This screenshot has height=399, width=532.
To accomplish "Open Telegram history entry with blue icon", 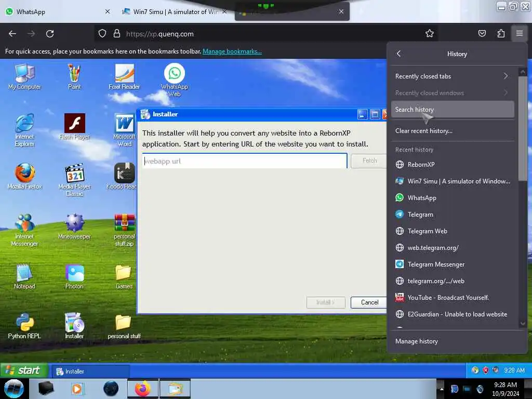I will [453, 214].
